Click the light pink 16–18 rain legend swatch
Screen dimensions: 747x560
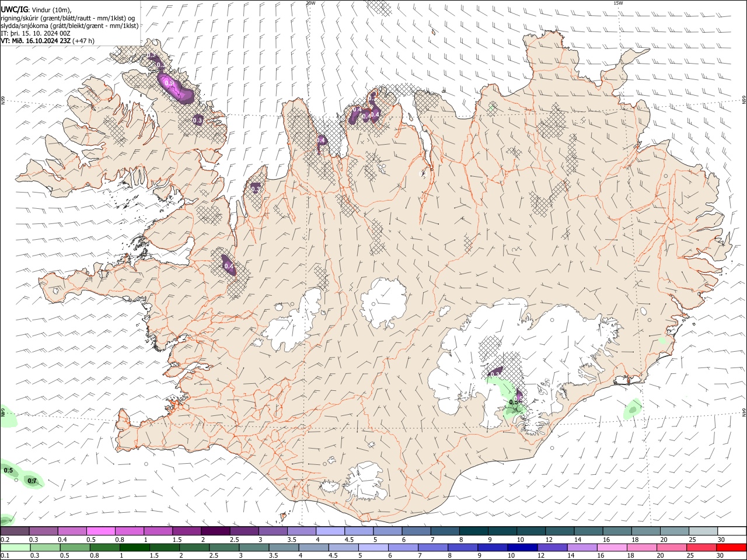click(611, 547)
